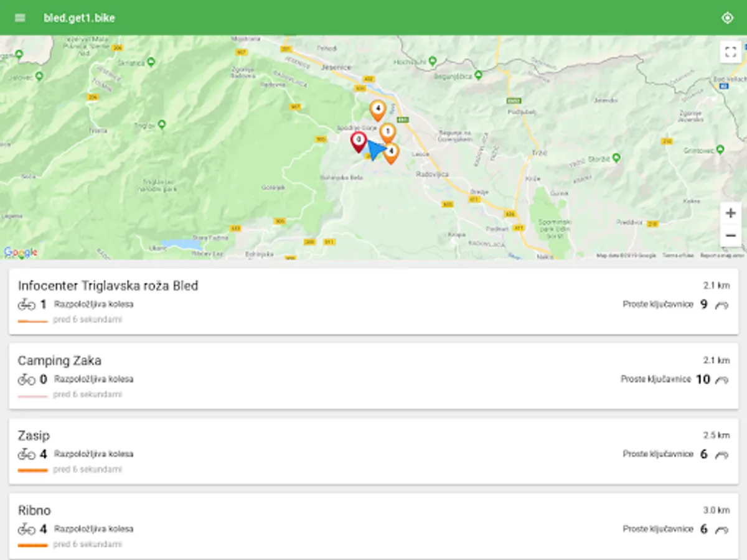Select the red map pin with 0 bikes
Viewport: 747px width, 560px height.
(x=359, y=141)
